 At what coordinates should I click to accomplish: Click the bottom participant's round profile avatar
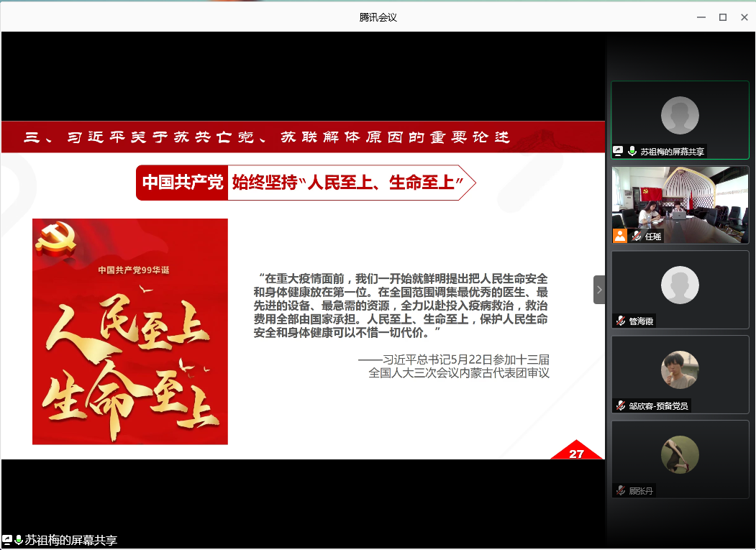[x=680, y=454]
